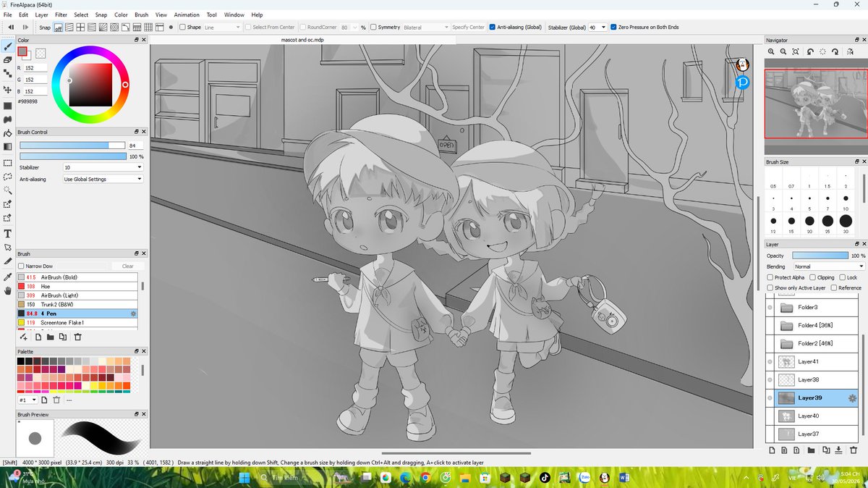Screen dimensions: 868x488
Task: Open the Layer menu
Action: click(42, 14)
